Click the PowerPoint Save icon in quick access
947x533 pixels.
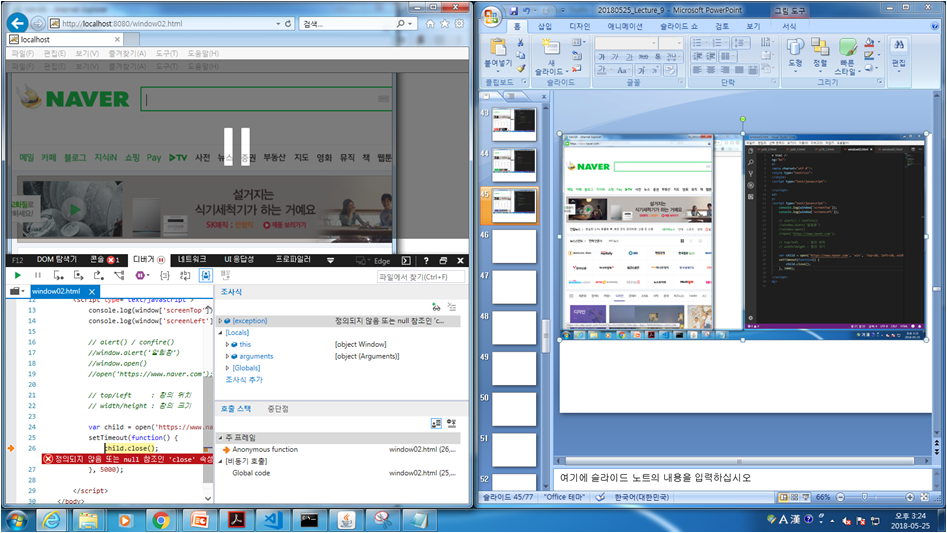click(513, 11)
